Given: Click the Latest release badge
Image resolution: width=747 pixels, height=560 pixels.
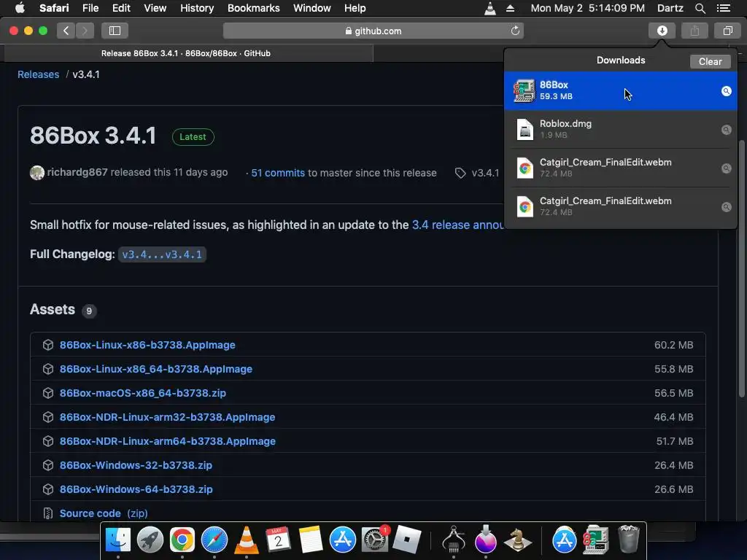Looking at the screenshot, I should pyautogui.click(x=193, y=136).
